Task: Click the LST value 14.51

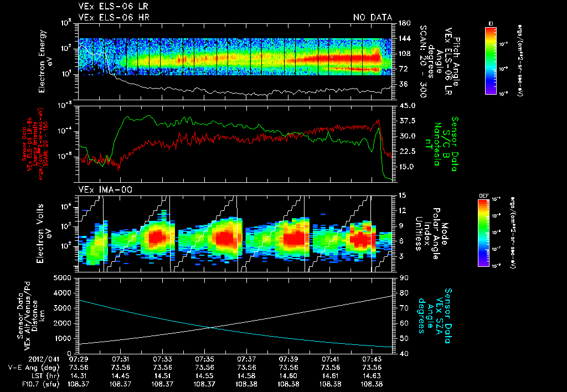Action: click(x=162, y=376)
